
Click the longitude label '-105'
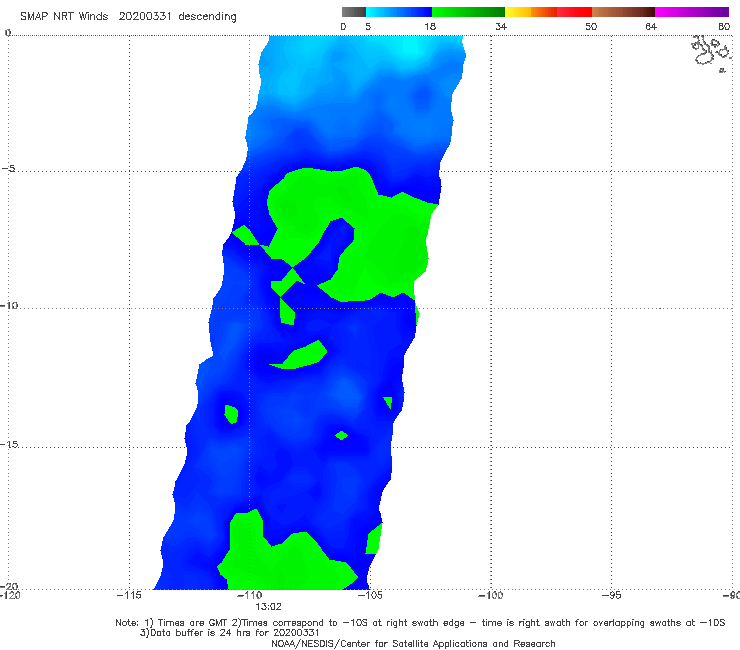pyautogui.click(x=370, y=595)
